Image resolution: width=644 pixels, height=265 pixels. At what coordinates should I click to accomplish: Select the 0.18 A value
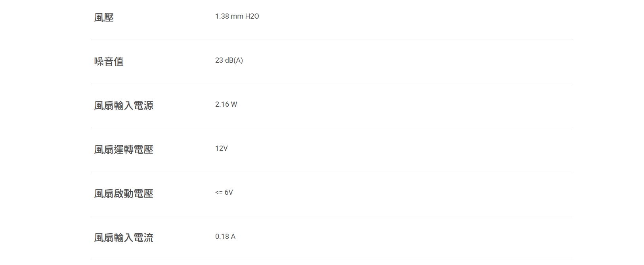click(x=225, y=236)
